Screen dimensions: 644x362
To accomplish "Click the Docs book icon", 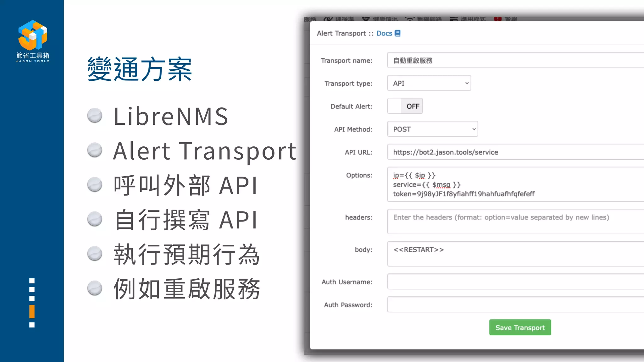I will (x=397, y=33).
